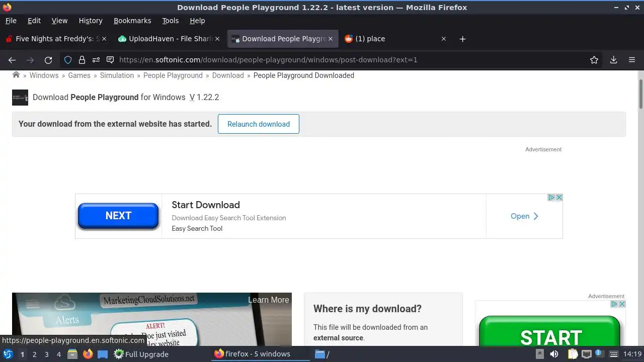
Task: Click the 'Where is my download?' heading
Action: [x=367, y=309]
